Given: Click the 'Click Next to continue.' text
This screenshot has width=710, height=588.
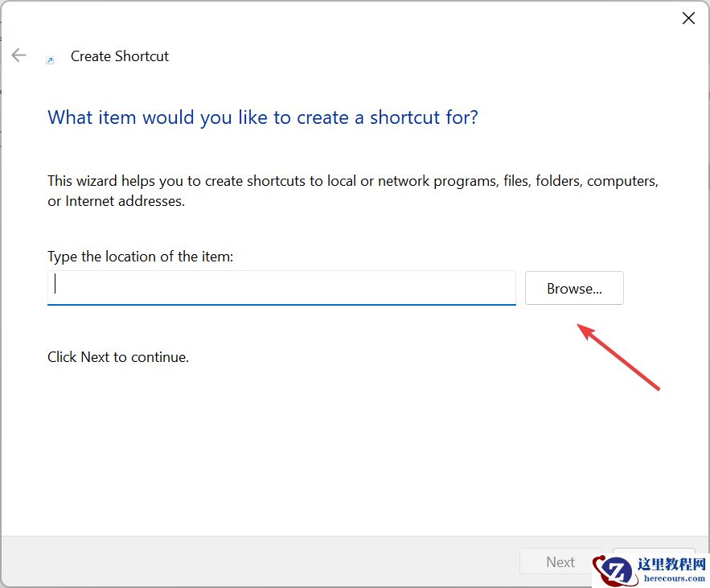Looking at the screenshot, I should point(118,357).
